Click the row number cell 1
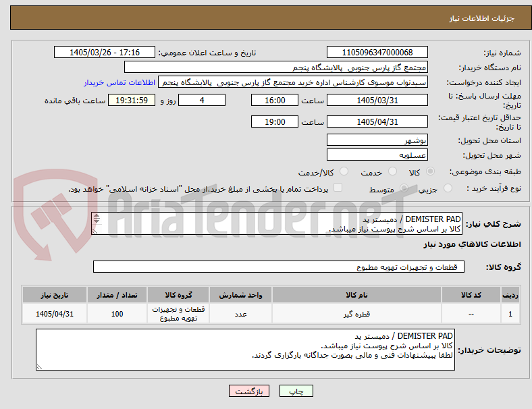Screen dimensions: 532x409 coord(510,314)
